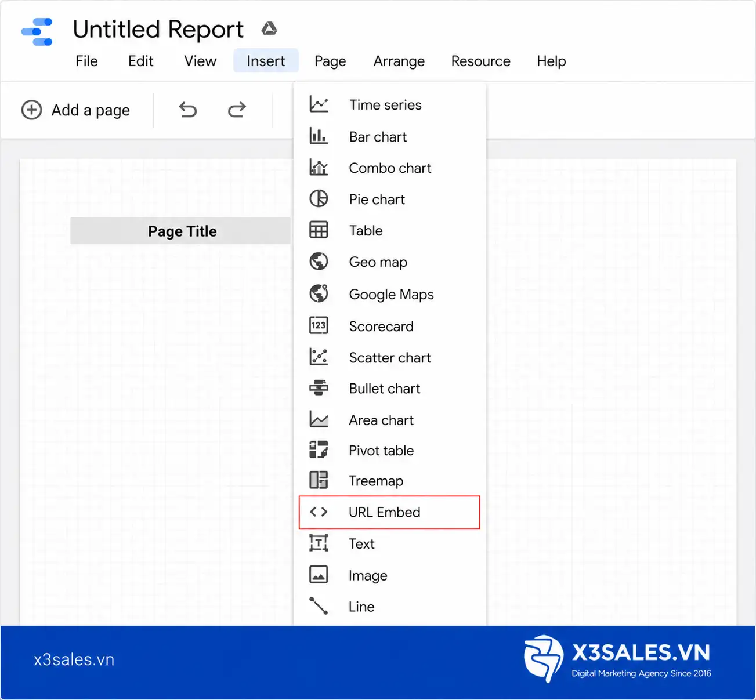Screen dimensions: 756x700
Task: Choose Area chart menu entry
Action: point(390,419)
